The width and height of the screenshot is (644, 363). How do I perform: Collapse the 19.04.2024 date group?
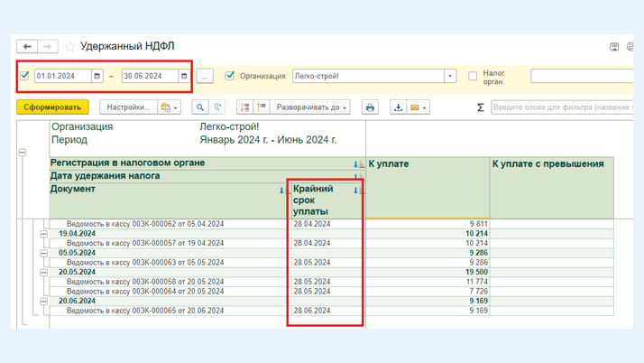click(43, 234)
